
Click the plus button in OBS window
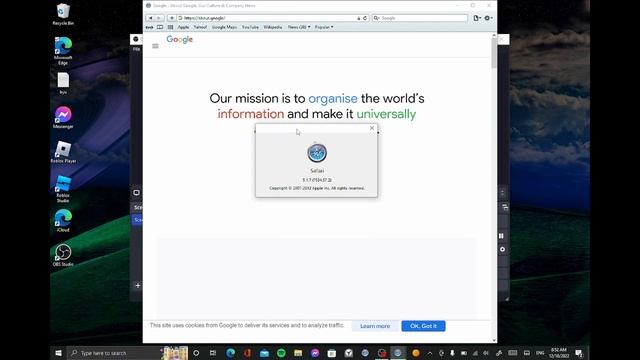pyautogui.click(x=138, y=286)
